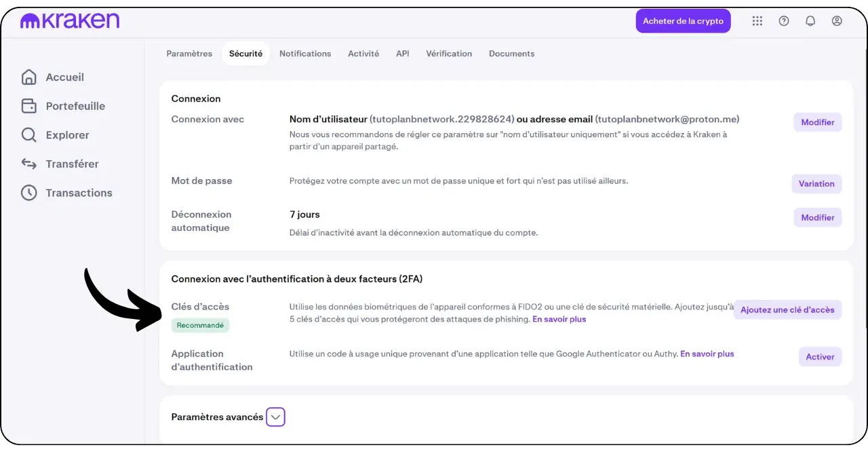Open the help question mark icon
The width and height of the screenshot is (868, 452).
784,21
